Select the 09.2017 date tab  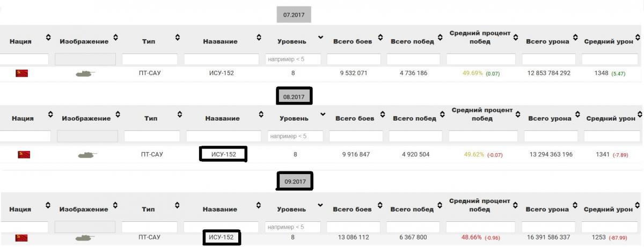point(295,182)
